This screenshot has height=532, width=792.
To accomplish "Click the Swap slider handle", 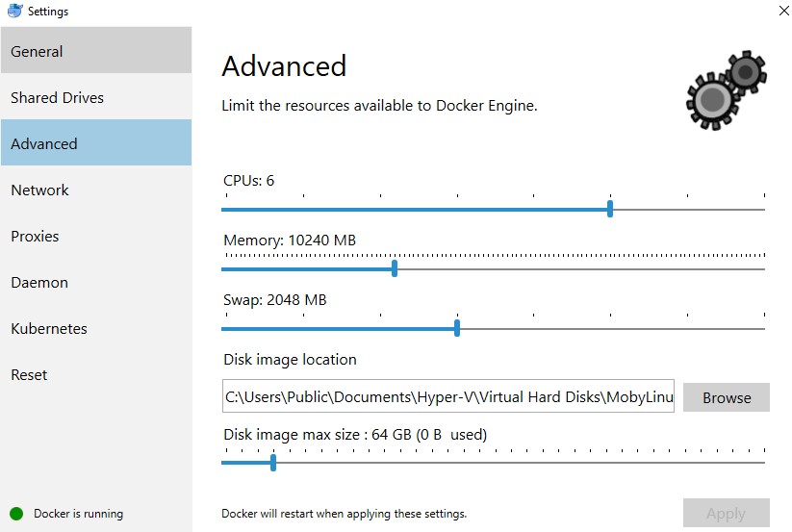I will coord(456,328).
